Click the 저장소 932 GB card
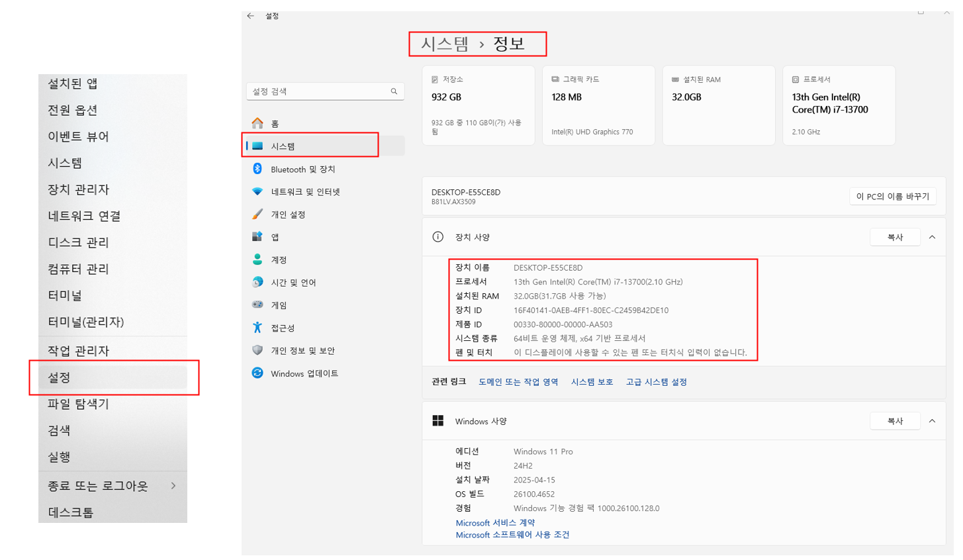 point(479,105)
